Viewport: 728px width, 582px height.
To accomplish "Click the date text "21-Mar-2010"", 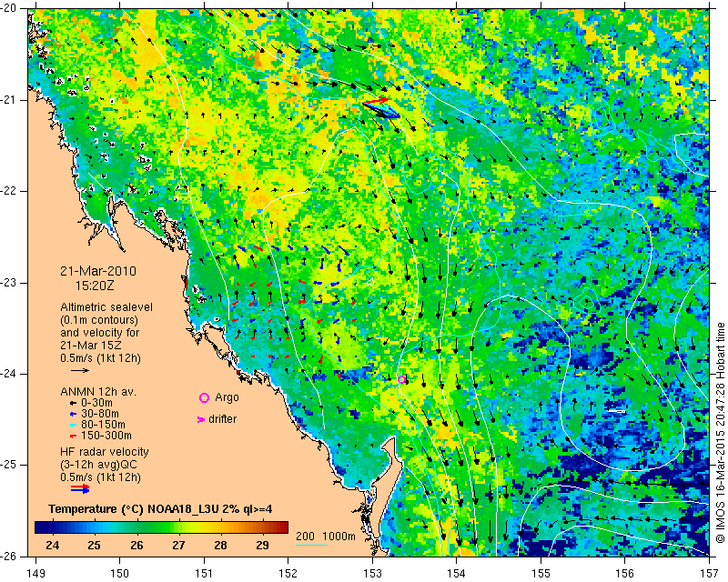I will (x=98, y=271).
